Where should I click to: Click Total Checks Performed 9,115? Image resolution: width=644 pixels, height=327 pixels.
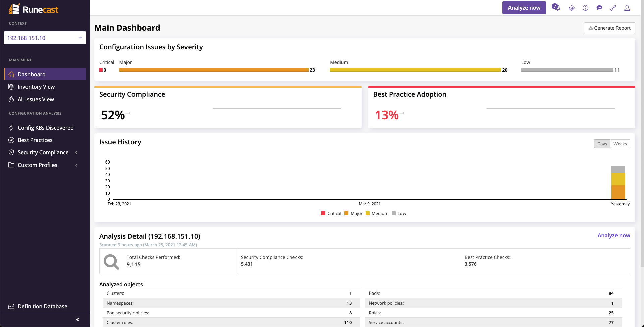pyautogui.click(x=133, y=264)
